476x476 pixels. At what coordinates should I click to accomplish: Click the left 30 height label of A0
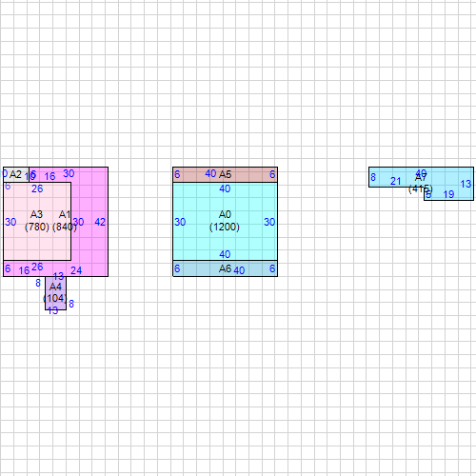pos(180,222)
